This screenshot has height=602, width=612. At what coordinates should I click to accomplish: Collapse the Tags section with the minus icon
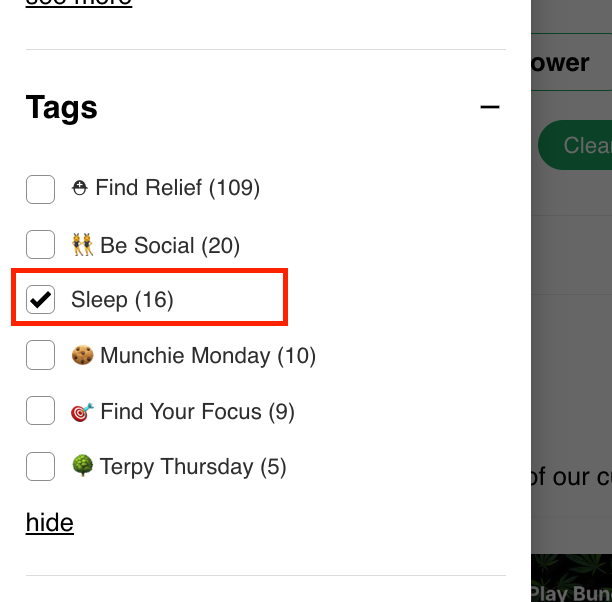pos(489,107)
